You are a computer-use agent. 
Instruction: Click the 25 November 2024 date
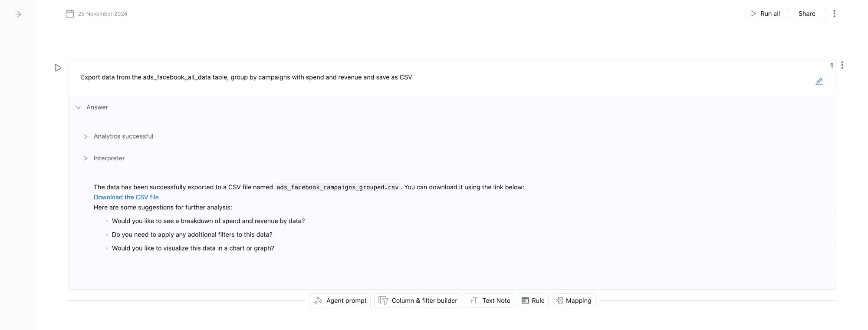103,14
